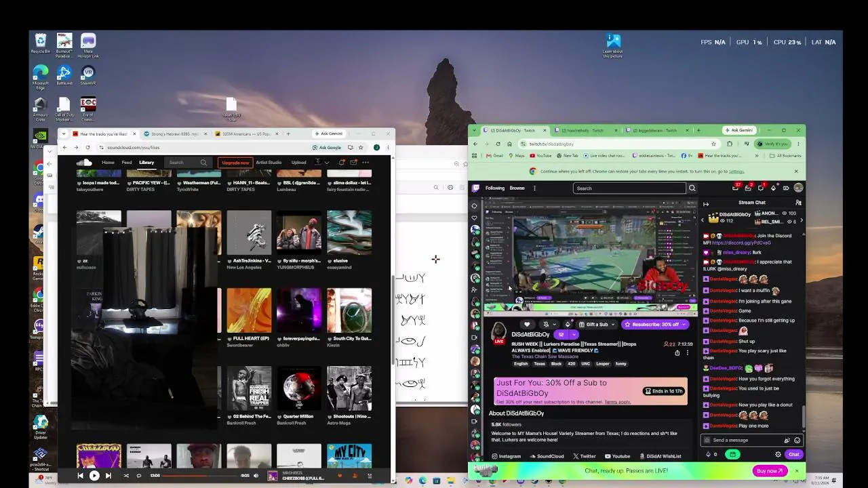Click the Twitch logo home icon
Viewport: 868px width, 488px height.
coord(476,188)
